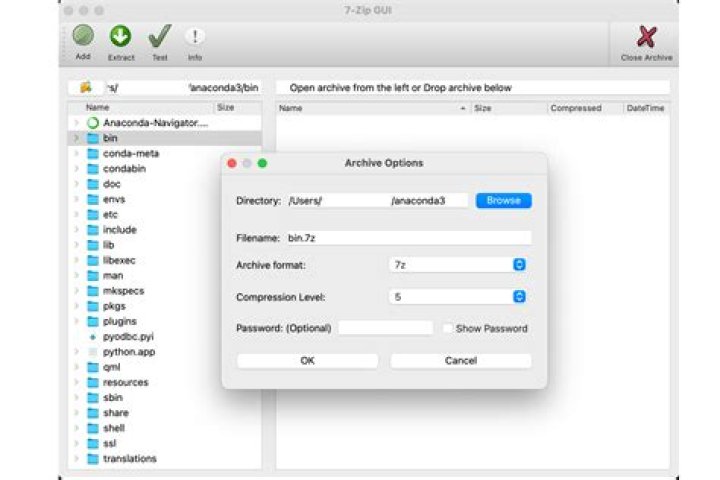This screenshot has width=720, height=480.
Task: Click the resources folder icon
Action: [93, 382]
